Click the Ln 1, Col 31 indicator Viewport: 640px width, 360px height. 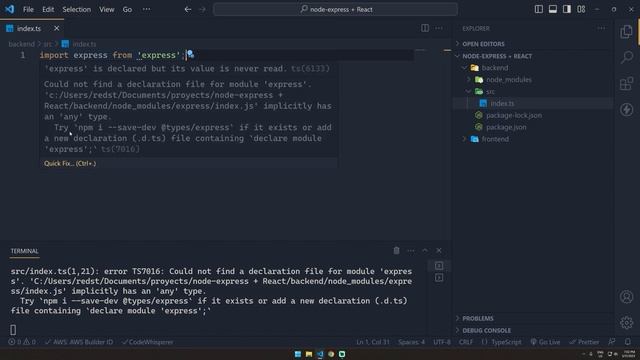point(373,342)
